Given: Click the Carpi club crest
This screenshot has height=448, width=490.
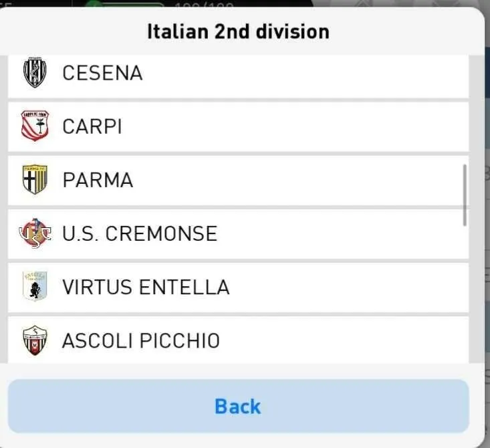Looking at the screenshot, I should point(35,126).
